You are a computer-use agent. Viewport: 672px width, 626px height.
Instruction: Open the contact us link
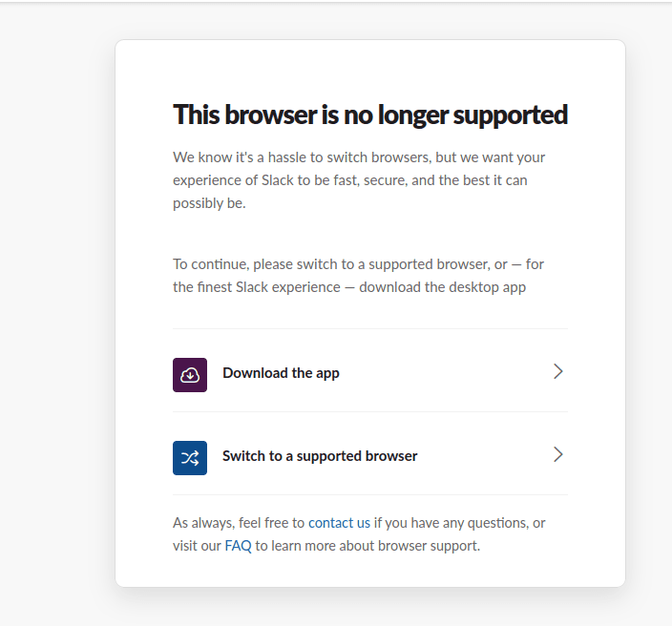[x=339, y=523]
